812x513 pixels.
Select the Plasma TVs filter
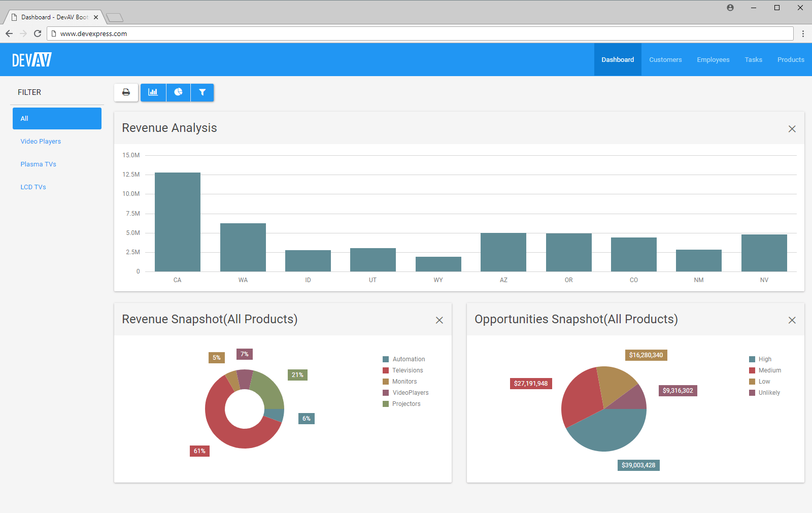(38, 164)
